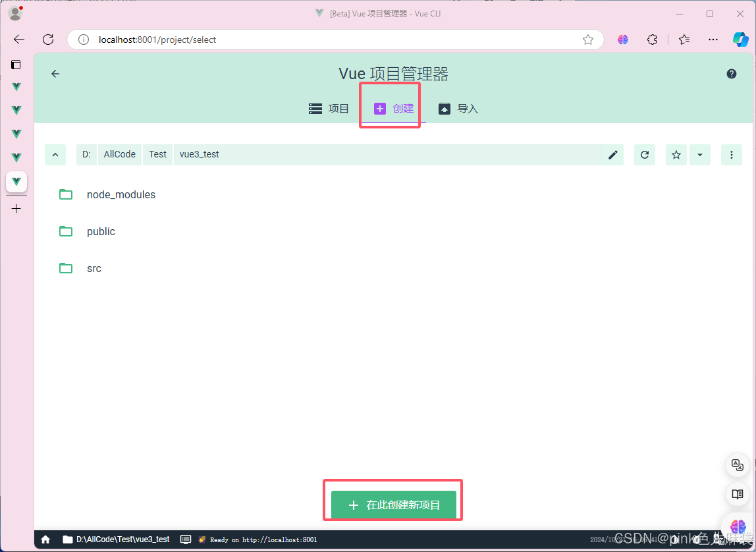Add this page to favorites star
This screenshot has height=552, width=756.
587,40
